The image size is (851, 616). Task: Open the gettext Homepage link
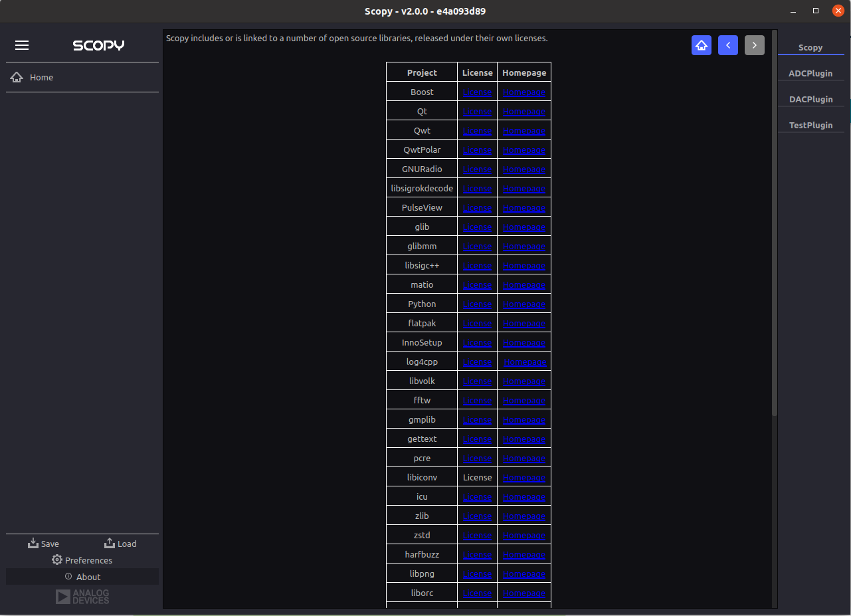524,439
